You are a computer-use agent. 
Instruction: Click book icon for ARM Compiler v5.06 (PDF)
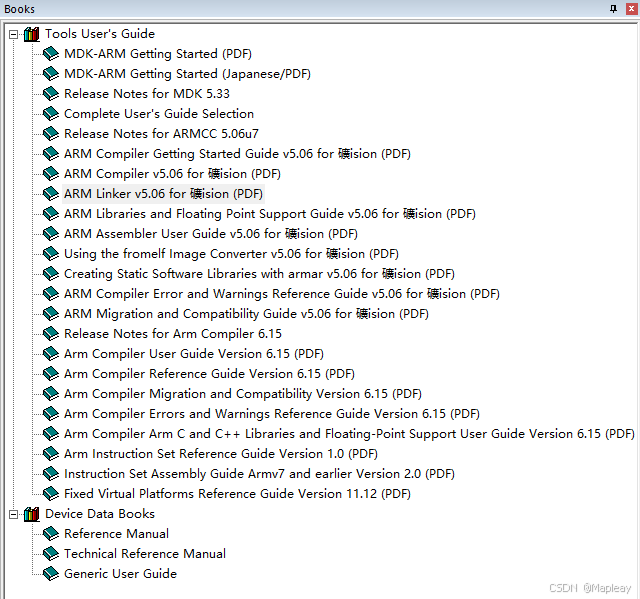click(51, 174)
